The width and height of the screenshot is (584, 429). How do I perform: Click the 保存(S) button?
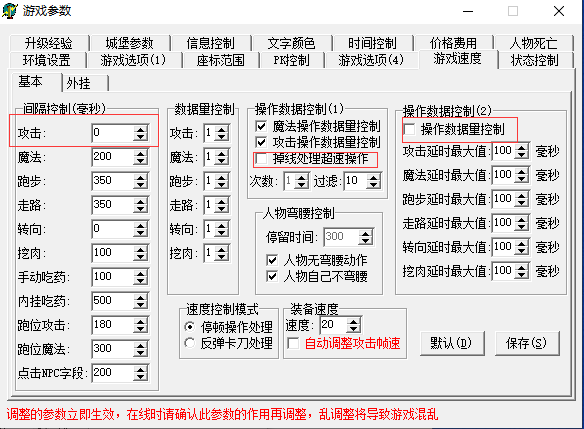click(x=526, y=343)
